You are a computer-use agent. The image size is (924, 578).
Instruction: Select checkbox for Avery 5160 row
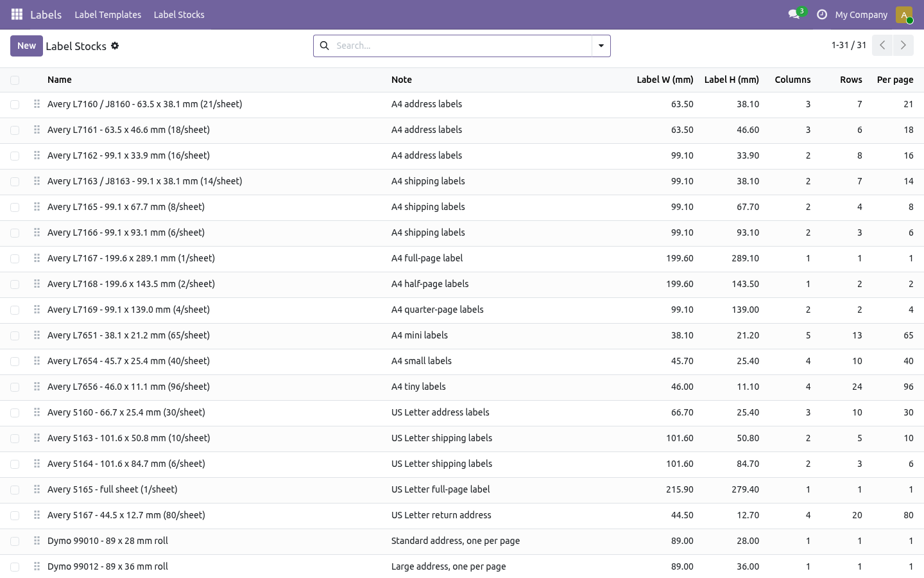tap(15, 413)
